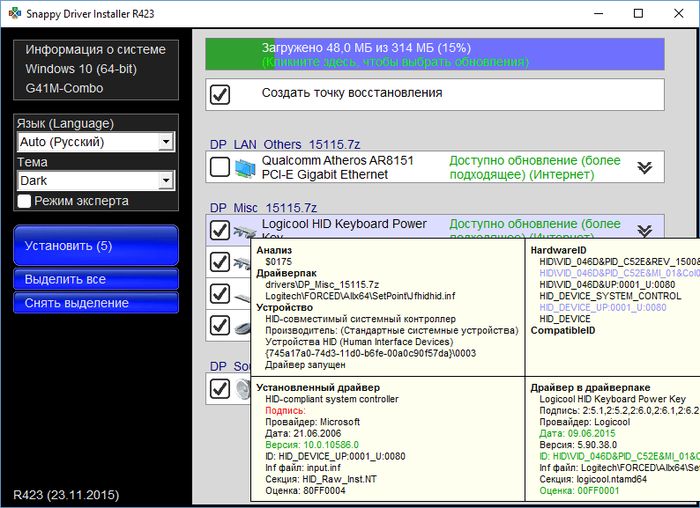The height and width of the screenshot is (508, 700).
Task: Expand Qualcomm Atheros entry with double chevron
Action: (644, 168)
